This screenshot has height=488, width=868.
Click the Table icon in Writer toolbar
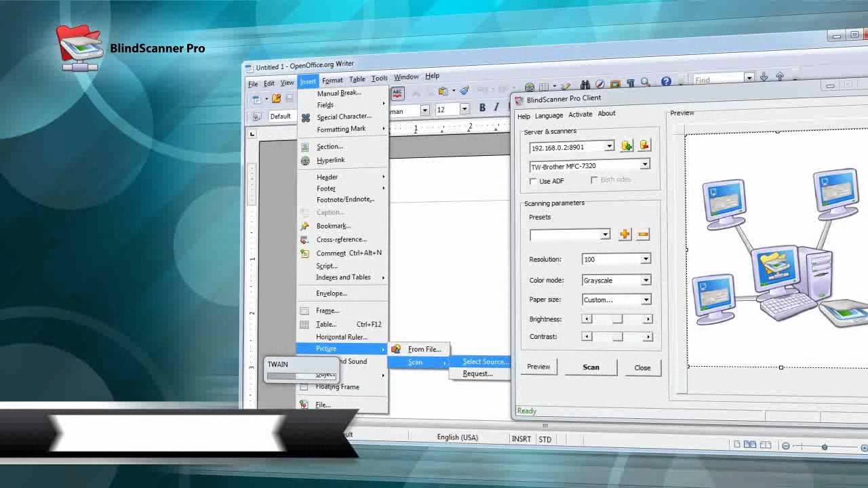tap(544, 87)
